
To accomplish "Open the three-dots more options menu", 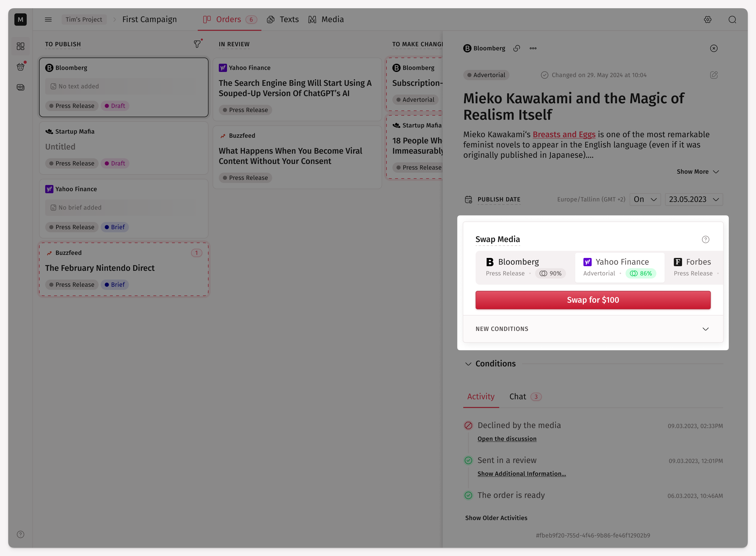I will click(x=533, y=49).
